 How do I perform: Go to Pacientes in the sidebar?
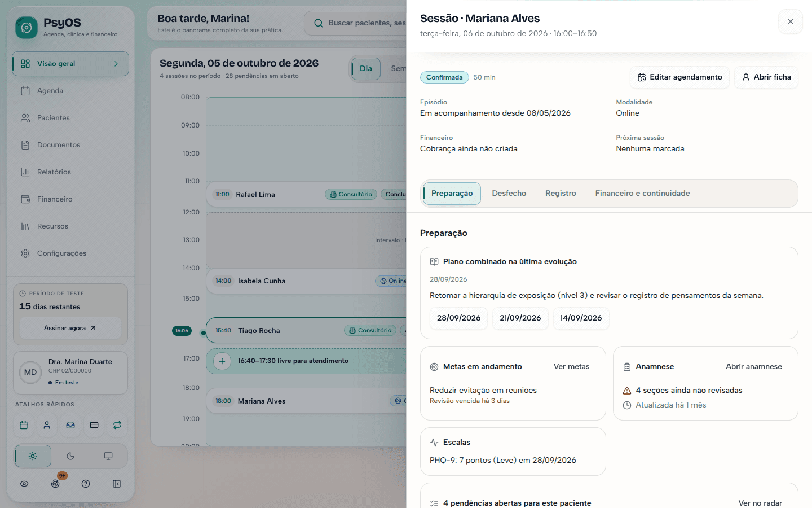tap(70, 118)
